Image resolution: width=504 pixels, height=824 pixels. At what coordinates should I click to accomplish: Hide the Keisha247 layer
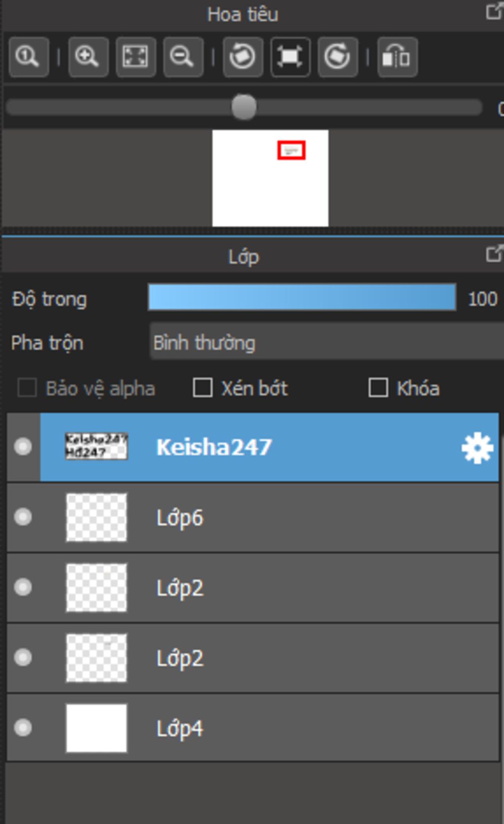(x=23, y=447)
